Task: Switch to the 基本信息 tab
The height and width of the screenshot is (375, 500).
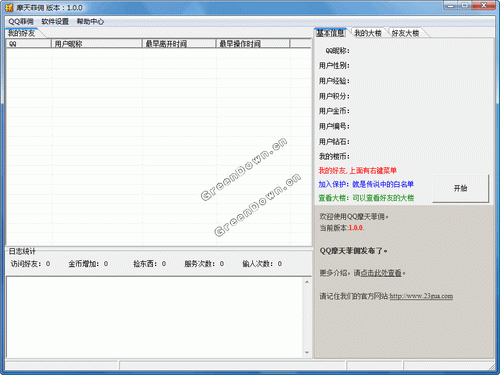Action: pos(330,33)
